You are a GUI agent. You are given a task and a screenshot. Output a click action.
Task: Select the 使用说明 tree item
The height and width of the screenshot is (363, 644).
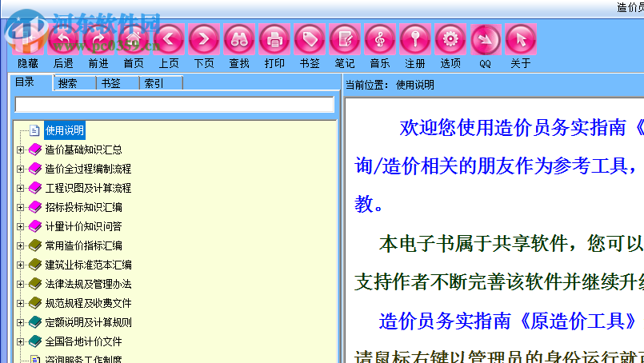pos(65,130)
